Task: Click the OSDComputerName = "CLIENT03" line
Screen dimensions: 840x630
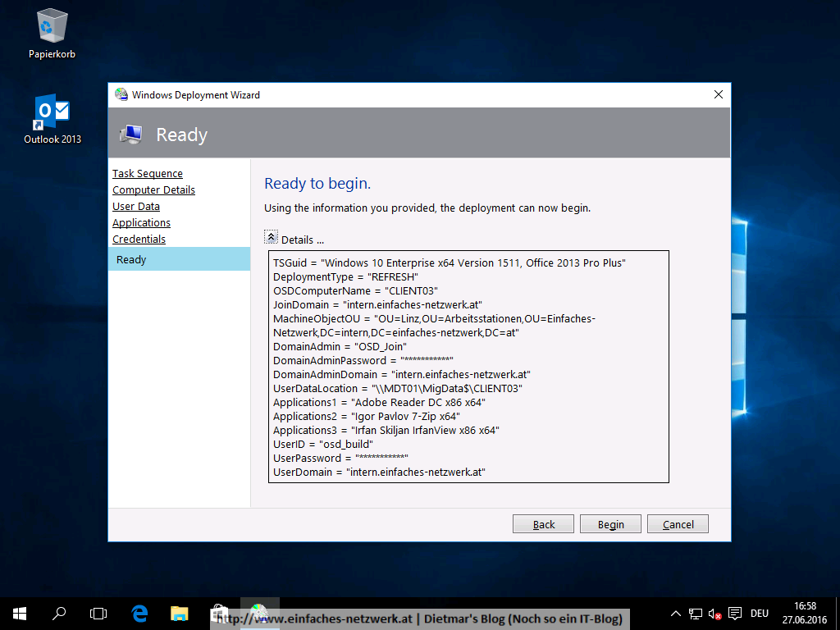Action: click(356, 291)
